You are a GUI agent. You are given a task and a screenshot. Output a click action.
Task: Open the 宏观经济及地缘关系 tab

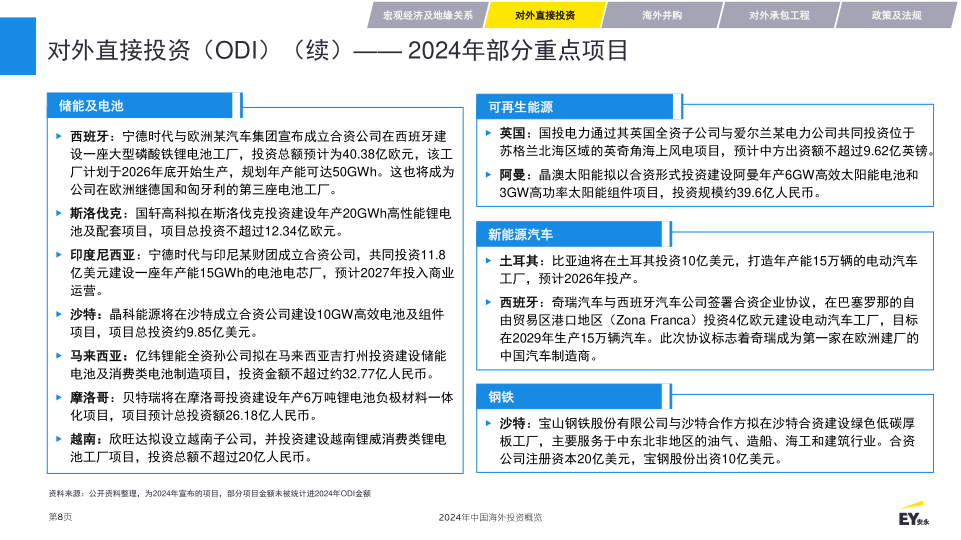pos(428,15)
